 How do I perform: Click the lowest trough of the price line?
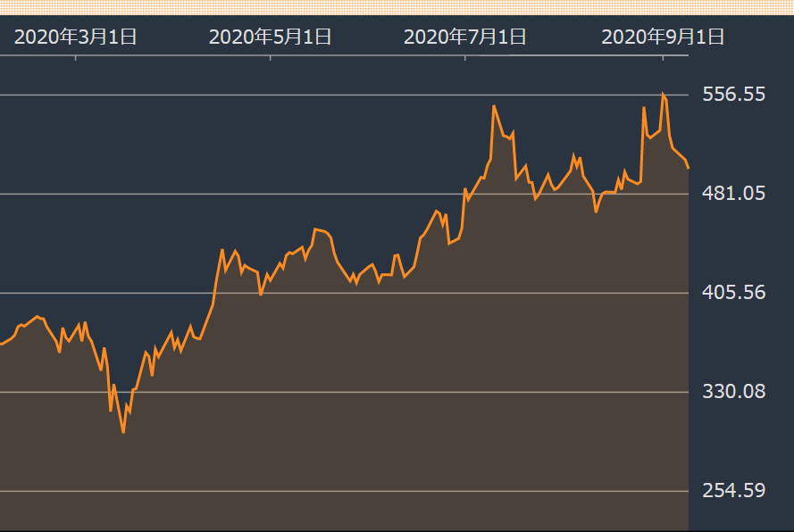[x=123, y=432]
